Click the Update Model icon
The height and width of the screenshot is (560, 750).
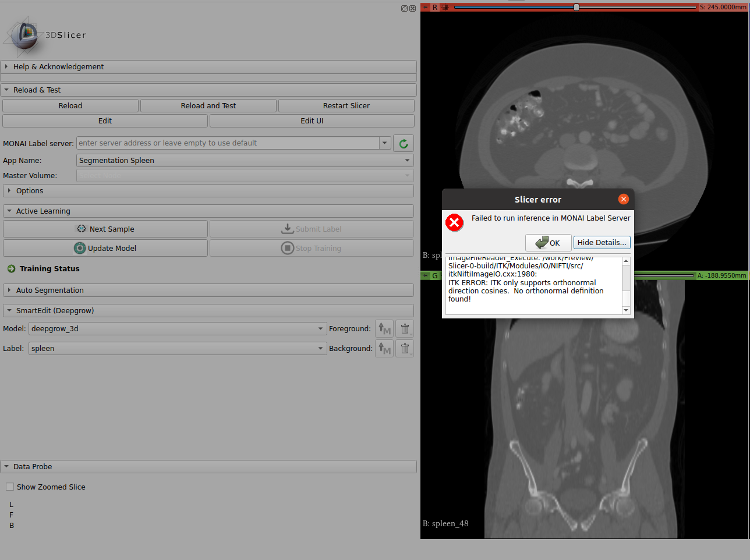pos(80,248)
